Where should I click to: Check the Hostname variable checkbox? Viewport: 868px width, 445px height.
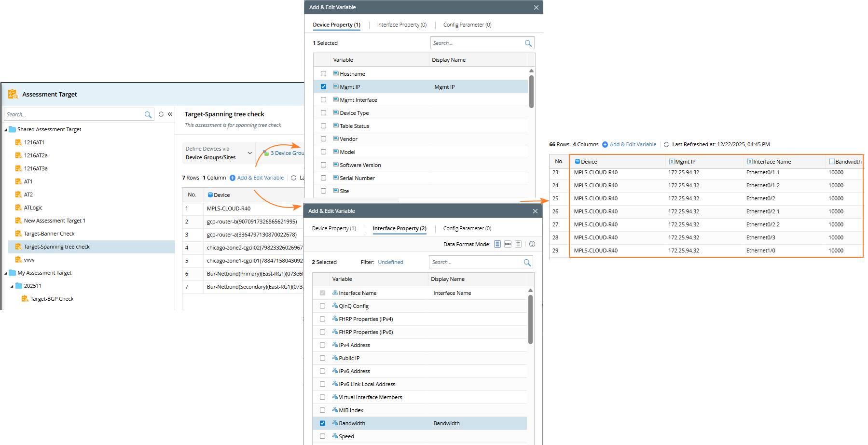(323, 74)
